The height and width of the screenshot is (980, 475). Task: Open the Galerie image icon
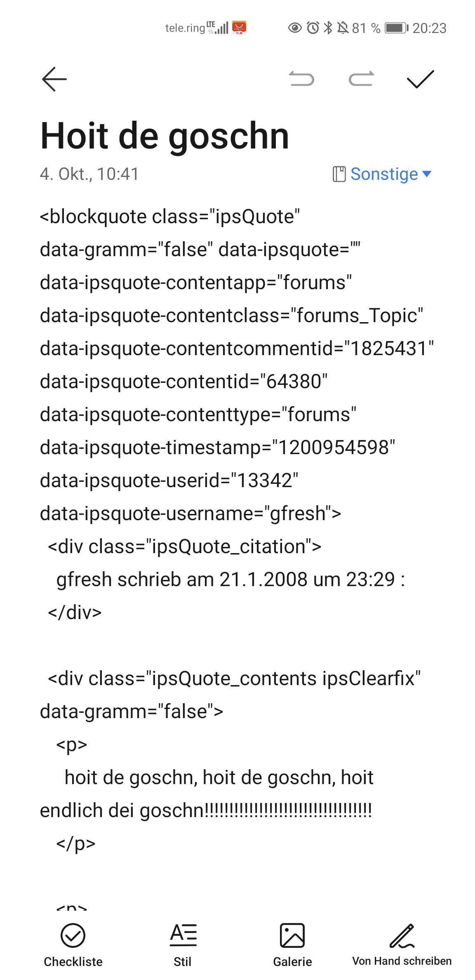[292, 935]
